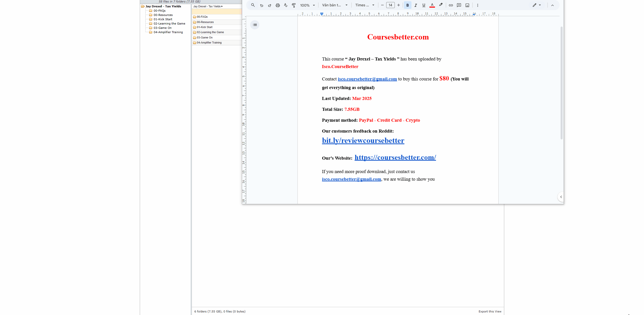Print the document
The width and height of the screenshot is (644, 315).
click(x=278, y=5)
